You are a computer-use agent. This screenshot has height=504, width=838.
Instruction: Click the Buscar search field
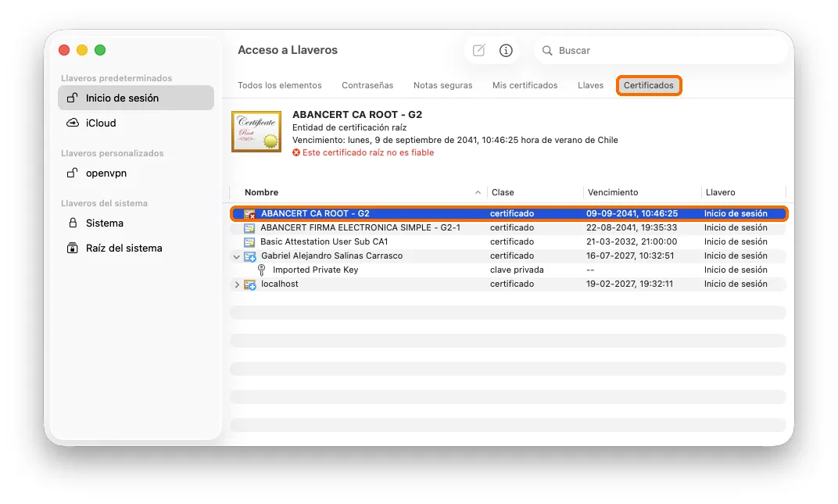click(661, 50)
